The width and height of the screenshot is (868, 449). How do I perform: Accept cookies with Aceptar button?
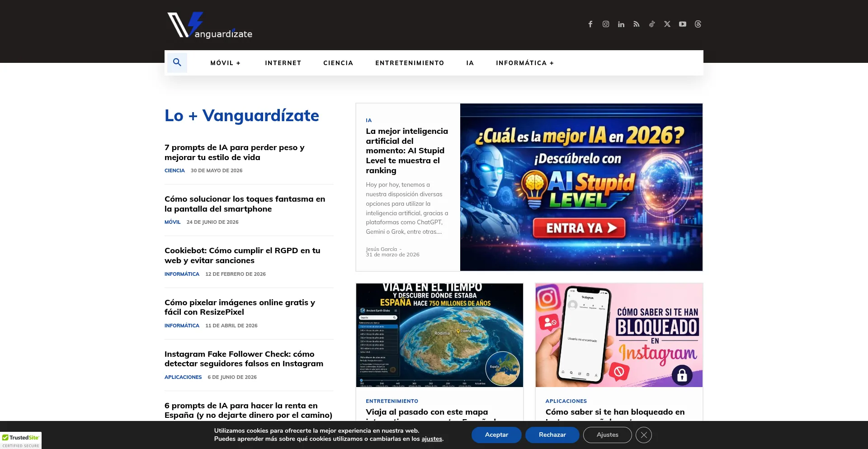pos(496,435)
